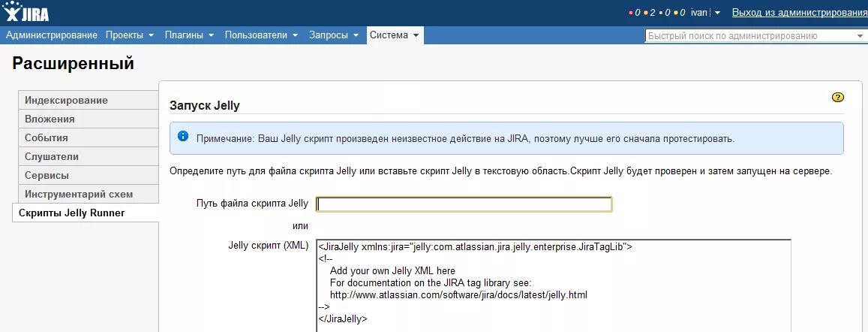Select the Слушатели sidebar tab

click(88, 157)
